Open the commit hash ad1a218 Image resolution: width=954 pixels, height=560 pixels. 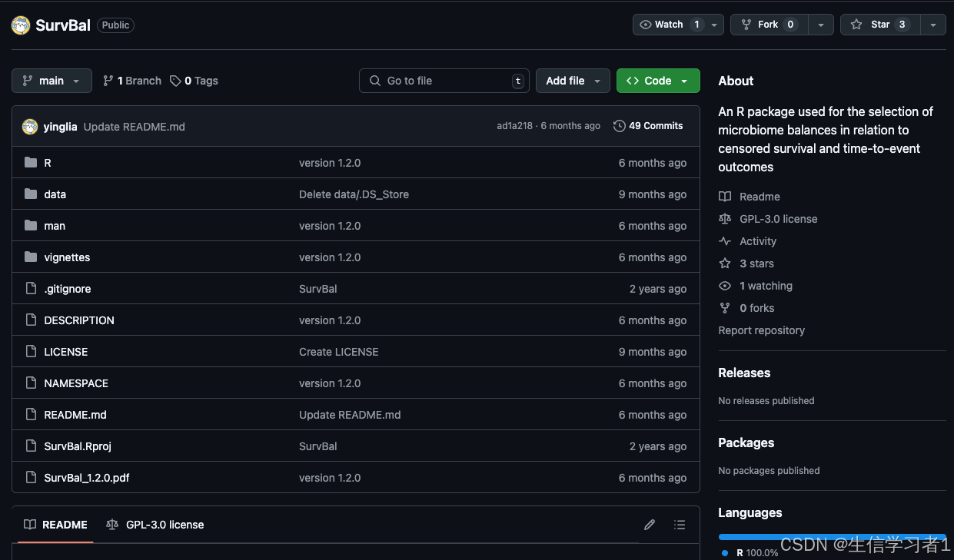(x=514, y=126)
